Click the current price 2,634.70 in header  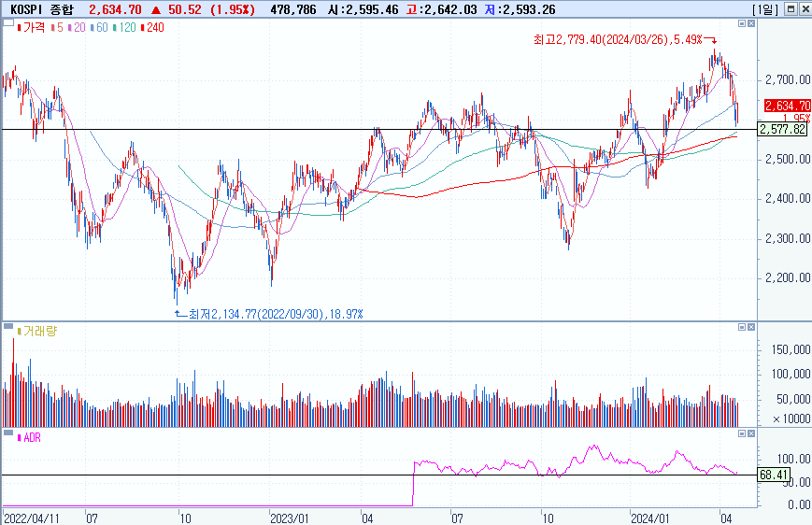115,9
